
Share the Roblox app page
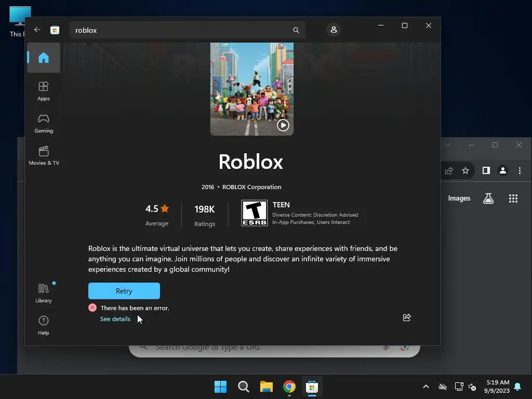[x=407, y=317]
